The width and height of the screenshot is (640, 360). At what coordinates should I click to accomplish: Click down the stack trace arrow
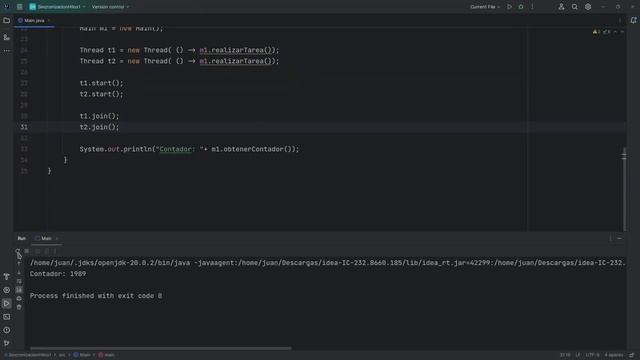19,272
